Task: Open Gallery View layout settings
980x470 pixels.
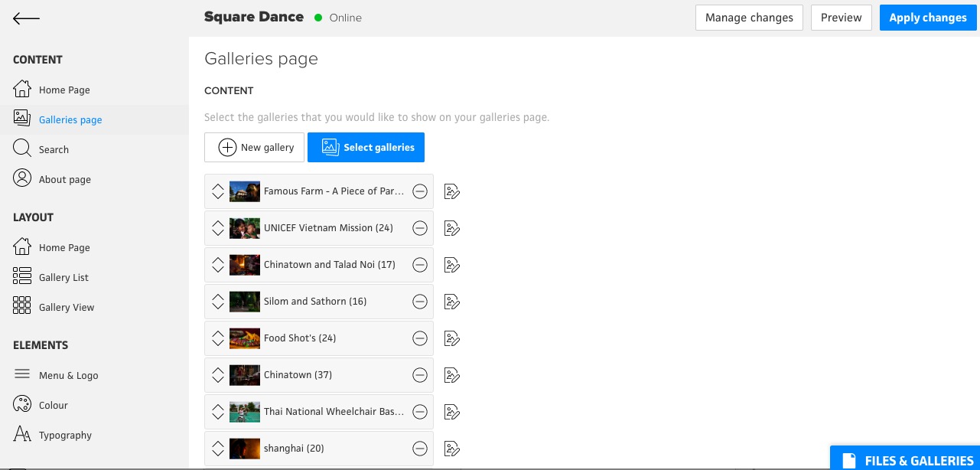Action: tap(54, 307)
